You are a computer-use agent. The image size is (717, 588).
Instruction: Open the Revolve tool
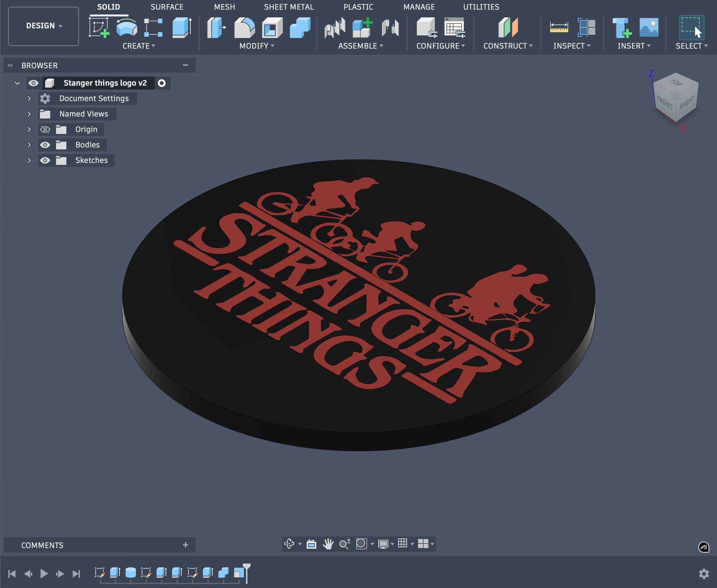coord(126,28)
